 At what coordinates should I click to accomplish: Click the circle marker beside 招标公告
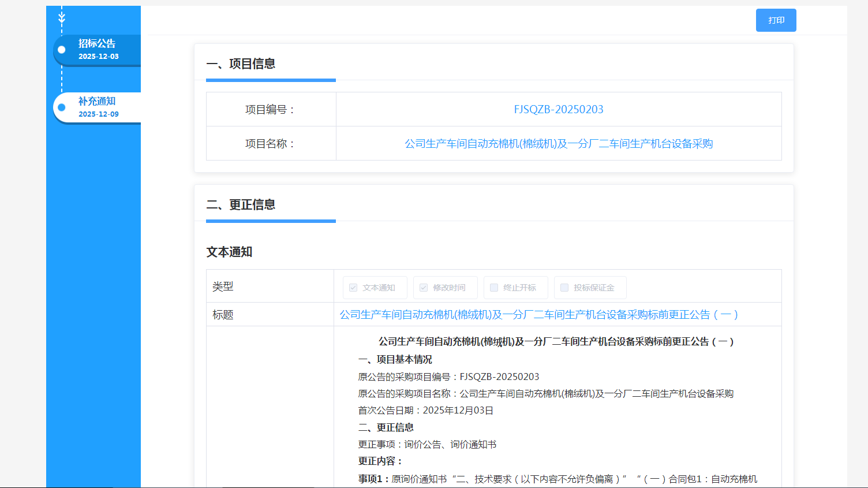(62, 50)
